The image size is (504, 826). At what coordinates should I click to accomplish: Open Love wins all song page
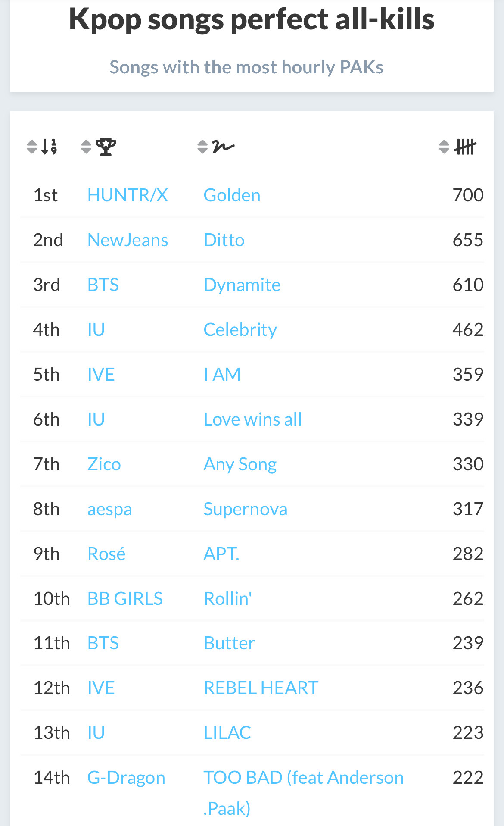[252, 419]
